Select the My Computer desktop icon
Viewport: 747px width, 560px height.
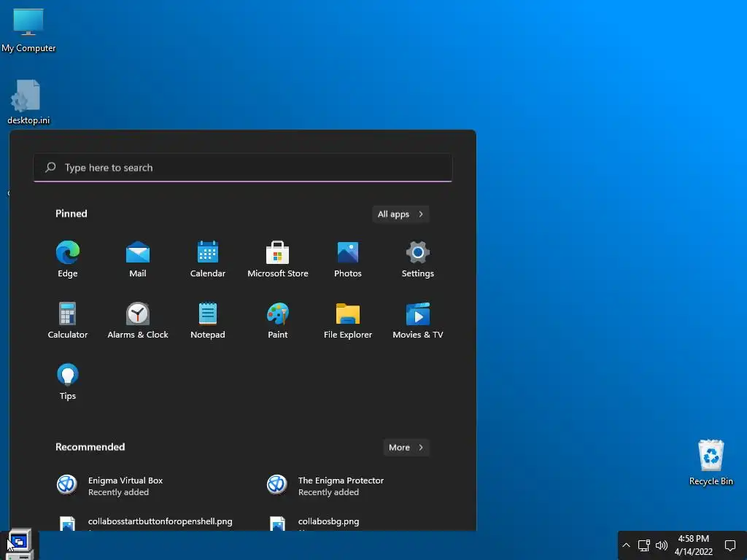28,29
